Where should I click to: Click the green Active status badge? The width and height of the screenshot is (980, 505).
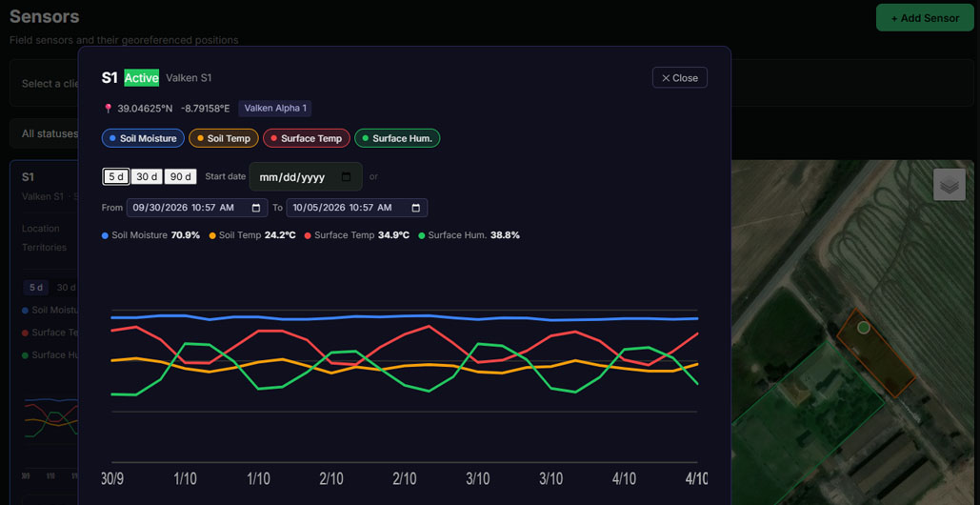(141, 78)
